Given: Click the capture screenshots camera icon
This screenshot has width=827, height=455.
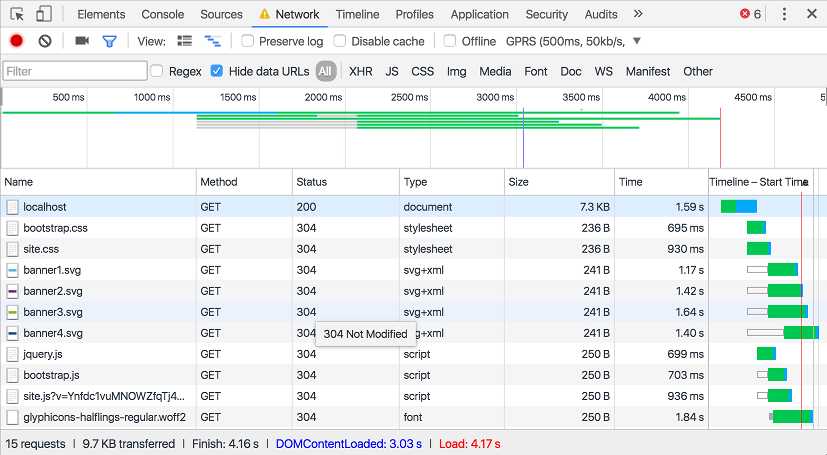Looking at the screenshot, I should pyautogui.click(x=82, y=41).
